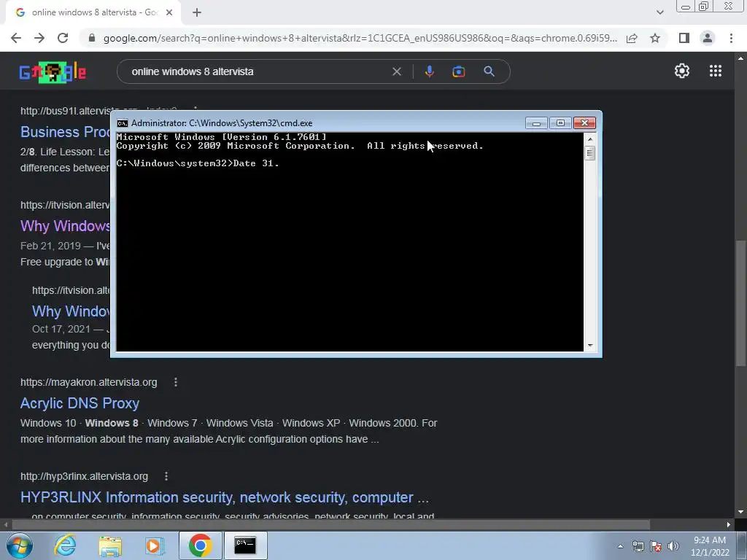Minimize the Chrome window
The width and height of the screenshot is (747, 560).
(686, 7)
